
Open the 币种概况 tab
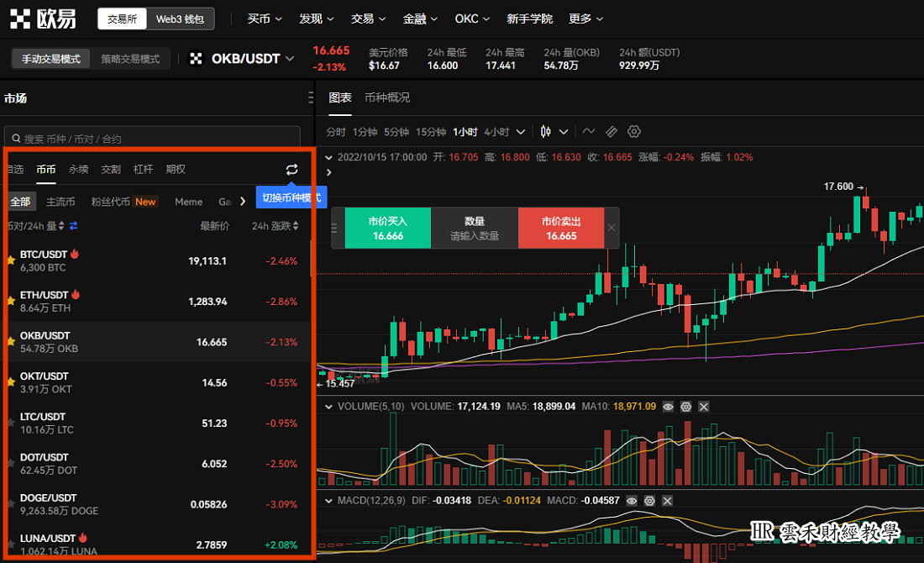click(x=387, y=97)
